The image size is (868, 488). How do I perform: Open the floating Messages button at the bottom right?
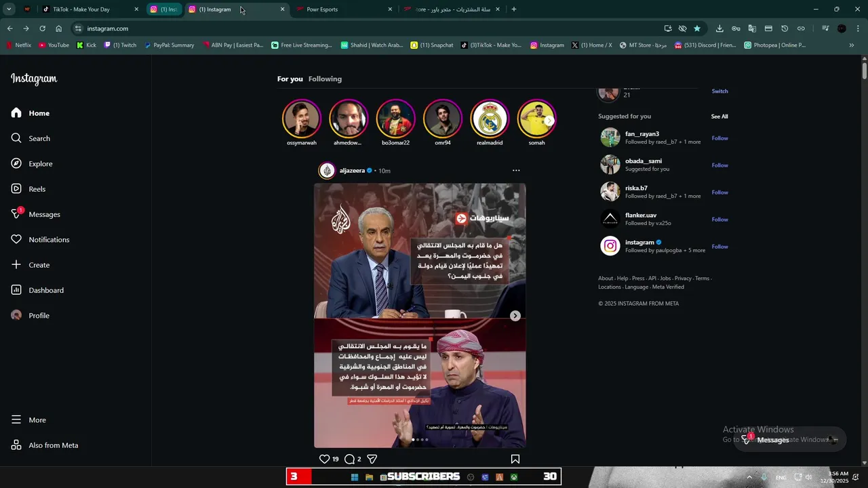tap(790, 440)
